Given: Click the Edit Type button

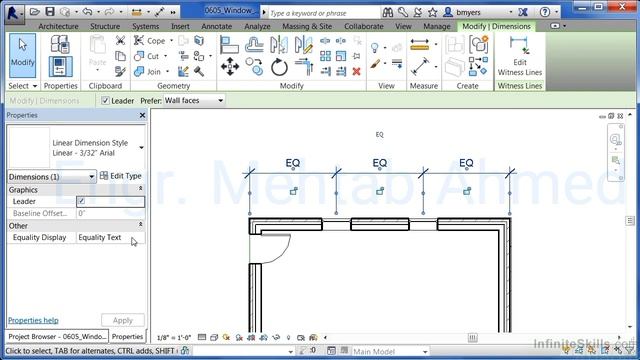Looking at the screenshot, I should [x=121, y=176].
